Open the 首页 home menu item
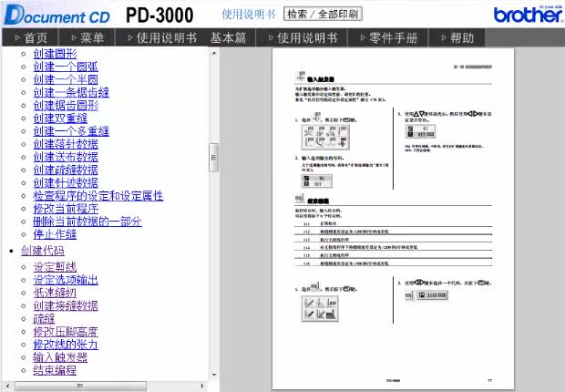Image resolution: width=565 pixels, height=392 pixels. 30,37
